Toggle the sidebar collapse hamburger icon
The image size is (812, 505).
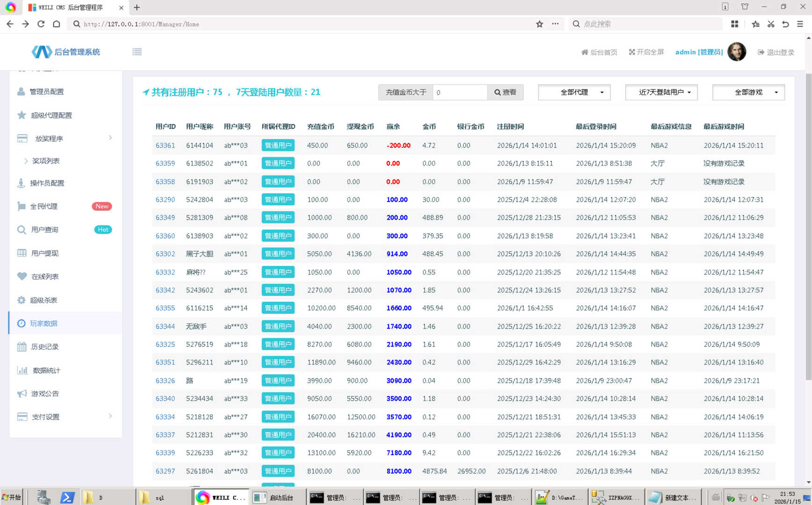click(137, 52)
